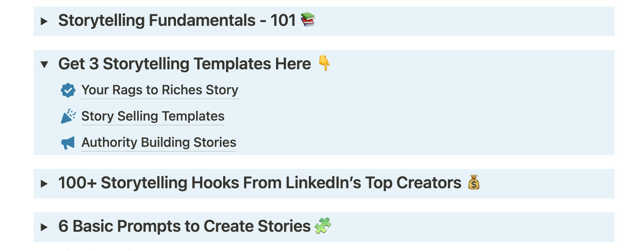Viewport: 644px width, 251px height.
Task: Click the word LinkedIn's in hooks heading
Action: [323, 183]
